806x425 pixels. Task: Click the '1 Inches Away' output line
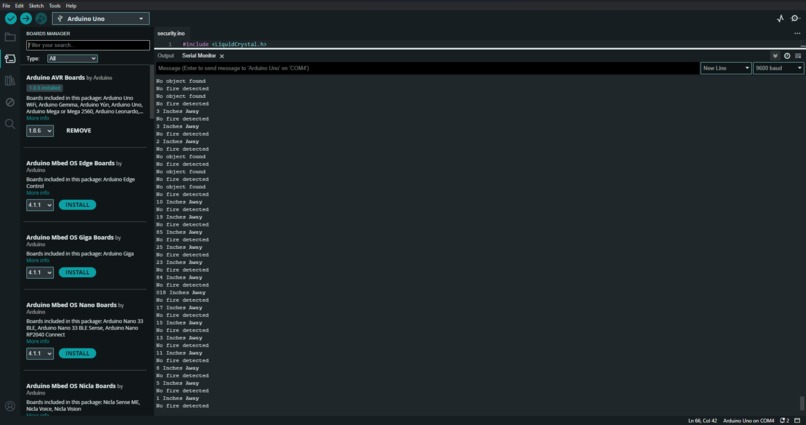click(x=177, y=398)
